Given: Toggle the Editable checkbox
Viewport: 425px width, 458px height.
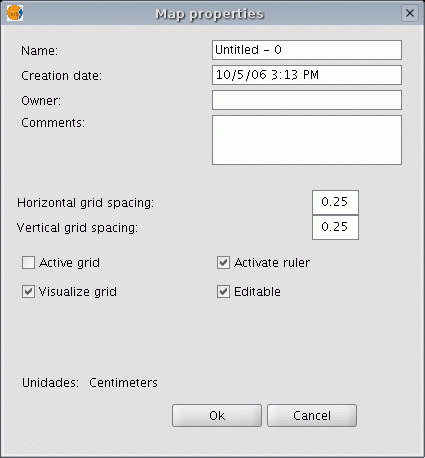Looking at the screenshot, I should coord(223,292).
